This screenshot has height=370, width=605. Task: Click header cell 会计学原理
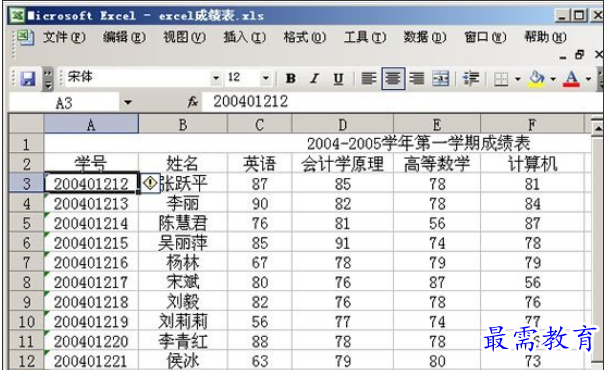pyautogui.click(x=343, y=164)
